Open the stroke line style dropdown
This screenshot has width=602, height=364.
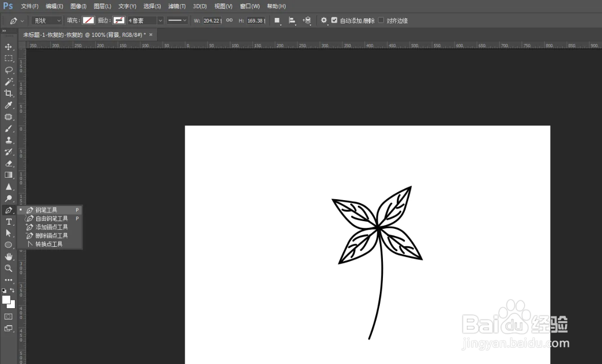[x=177, y=20]
